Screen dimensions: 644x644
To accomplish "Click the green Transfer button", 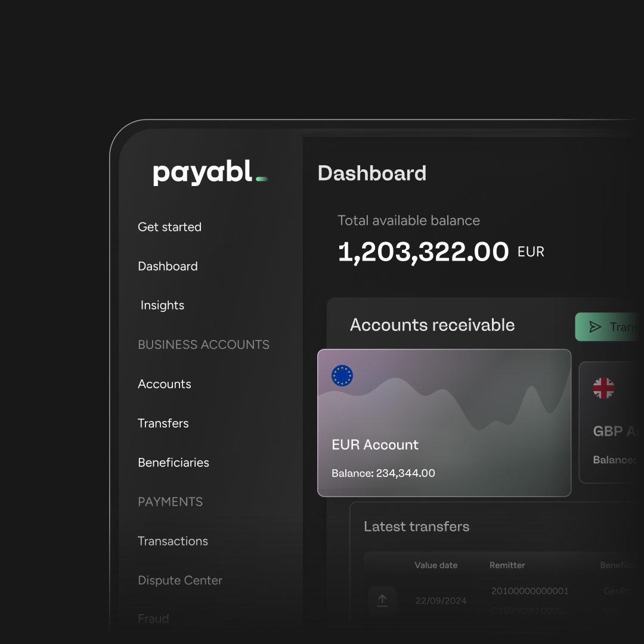I will 609,327.
